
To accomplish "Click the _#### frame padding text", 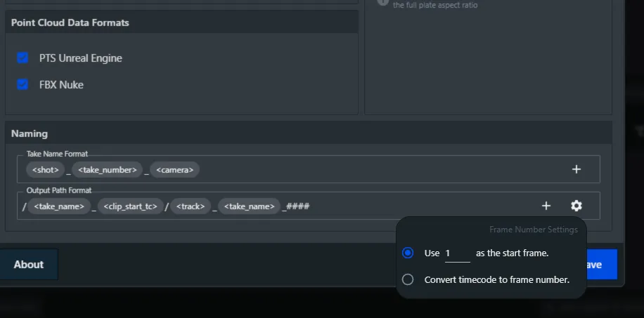I will 296,206.
